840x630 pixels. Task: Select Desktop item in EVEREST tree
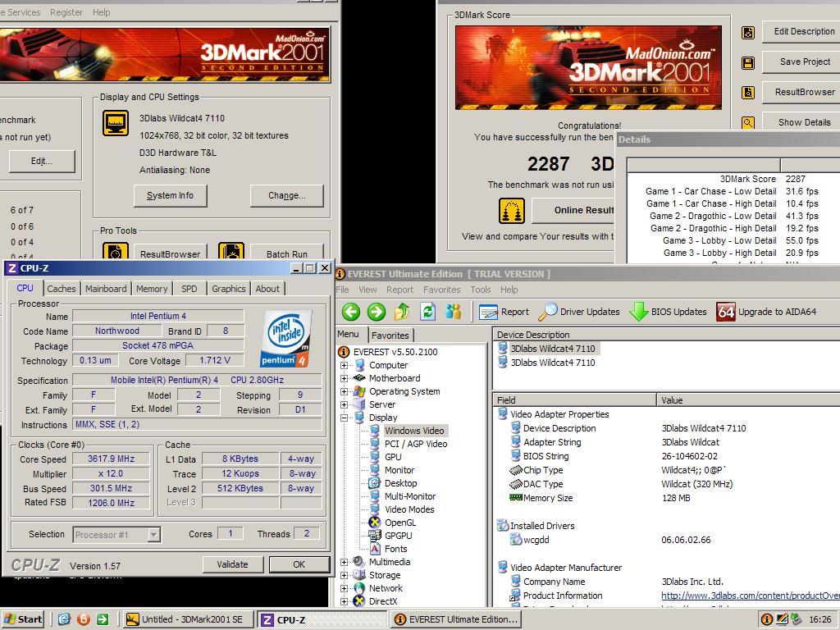pyautogui.click(x=400, y=483)
